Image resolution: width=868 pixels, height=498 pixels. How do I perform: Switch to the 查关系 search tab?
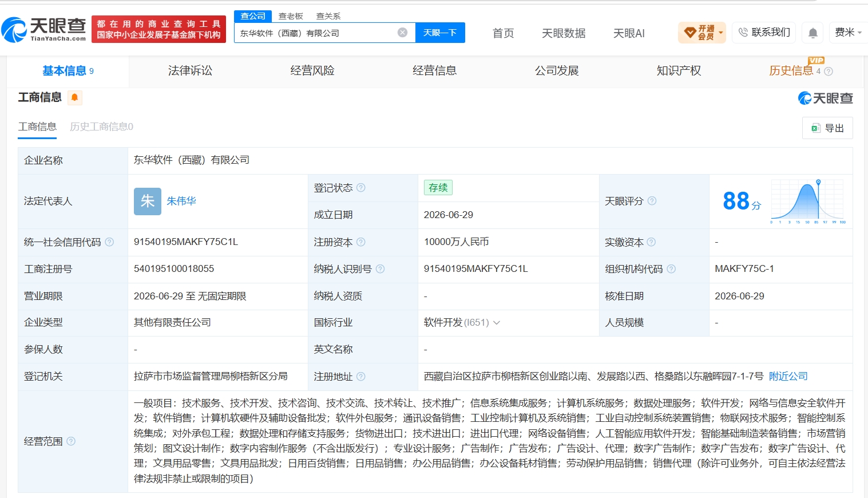click(x=328, y=16)
